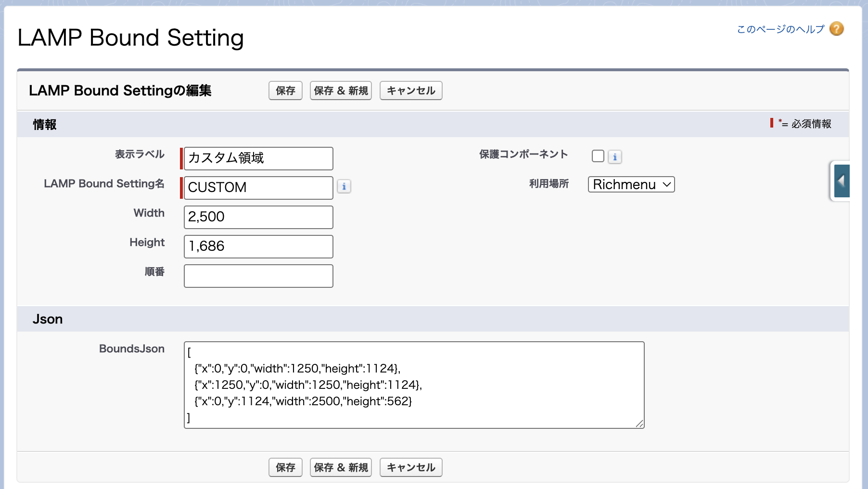
Task: Click into the Width field
Action: [258, 217]
